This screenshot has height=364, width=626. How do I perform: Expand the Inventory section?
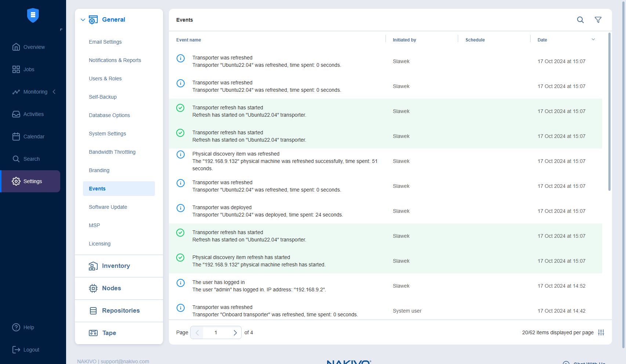116,266
